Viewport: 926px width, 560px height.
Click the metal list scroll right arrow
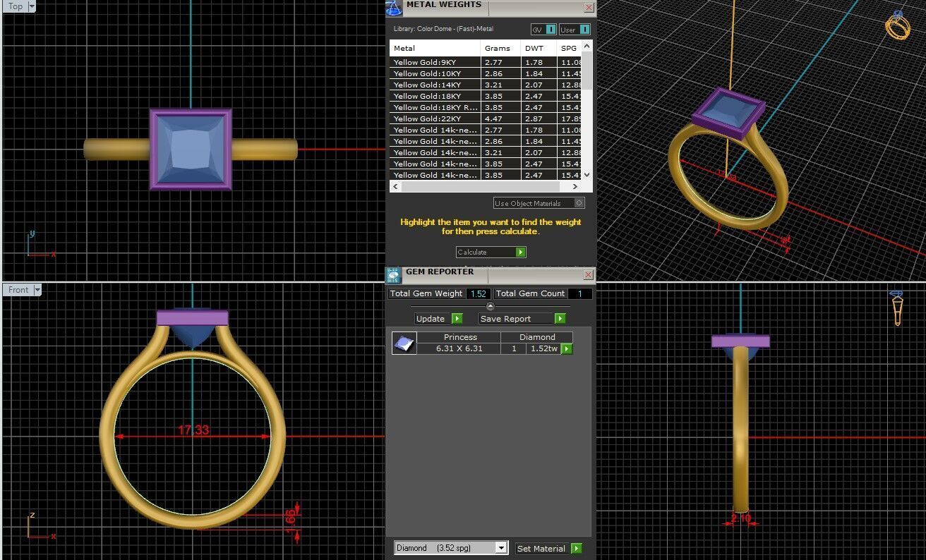tap(575, 187)
